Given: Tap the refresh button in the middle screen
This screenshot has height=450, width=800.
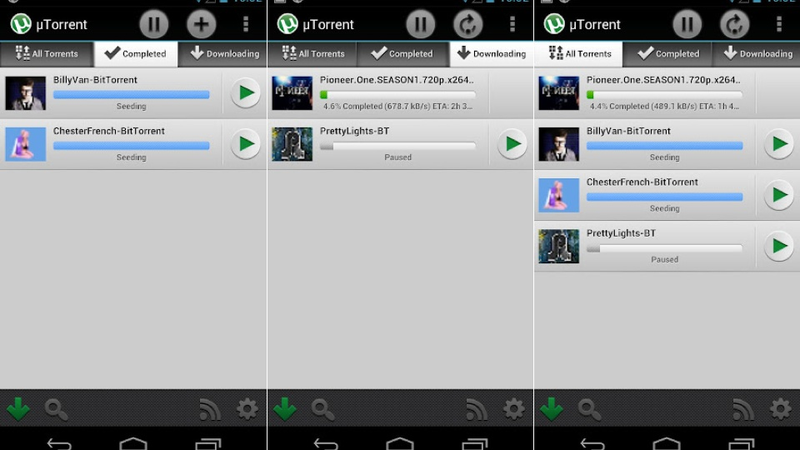Looking at the screenshot, I should point(468,24).
